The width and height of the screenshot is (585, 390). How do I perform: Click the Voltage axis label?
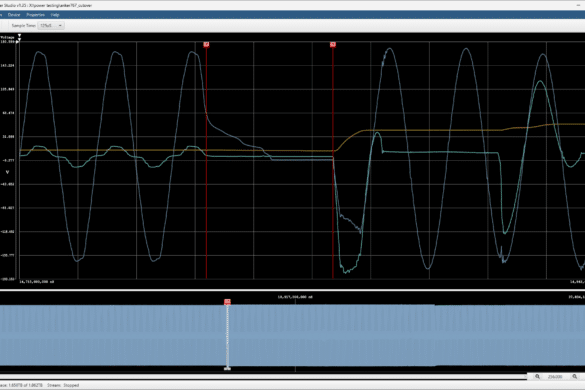7,37
